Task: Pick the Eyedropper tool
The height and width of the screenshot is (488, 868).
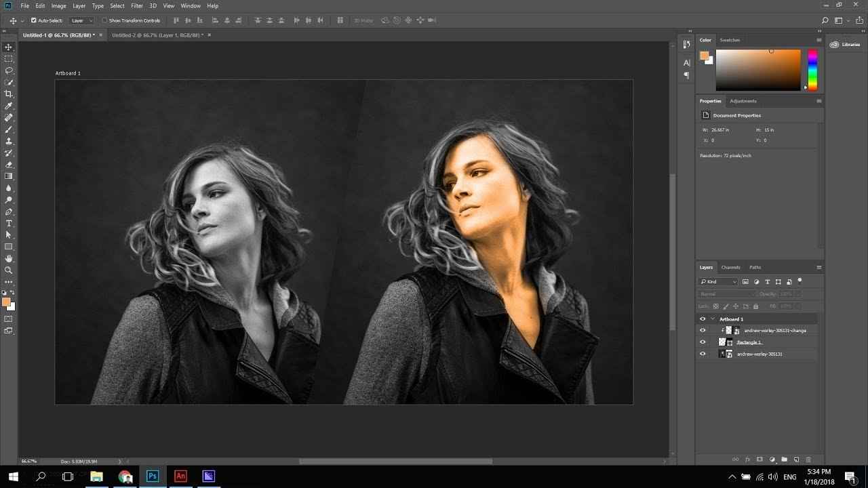Action: pyautogui.click(x=9, y=106)
